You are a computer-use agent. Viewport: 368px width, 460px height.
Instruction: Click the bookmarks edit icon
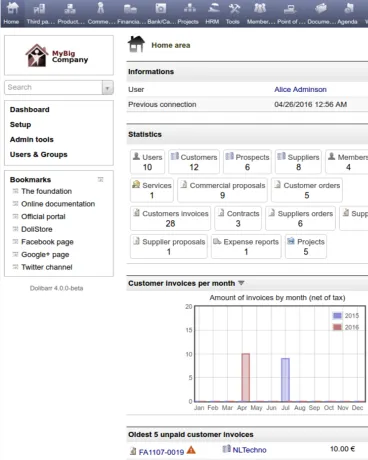[x=100, y=179]
